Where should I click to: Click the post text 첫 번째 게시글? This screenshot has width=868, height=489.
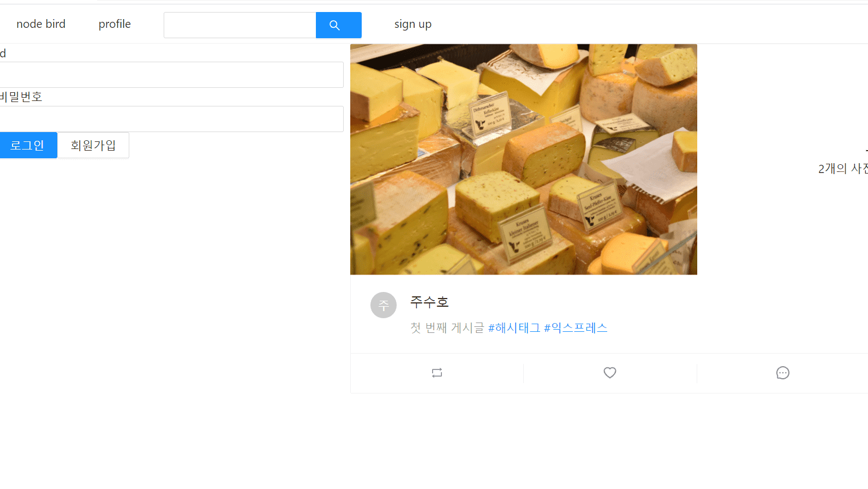[447, 327]
